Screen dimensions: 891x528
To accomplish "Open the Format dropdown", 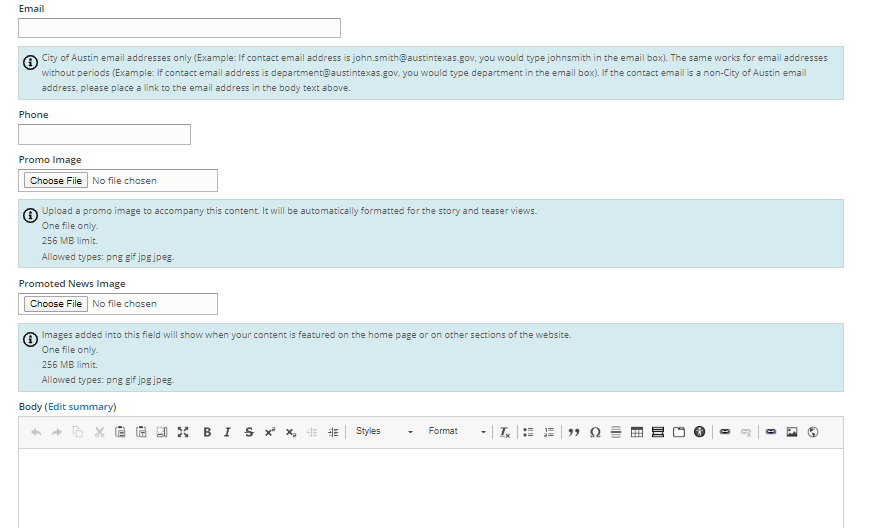I will click(x=457, y=431).
